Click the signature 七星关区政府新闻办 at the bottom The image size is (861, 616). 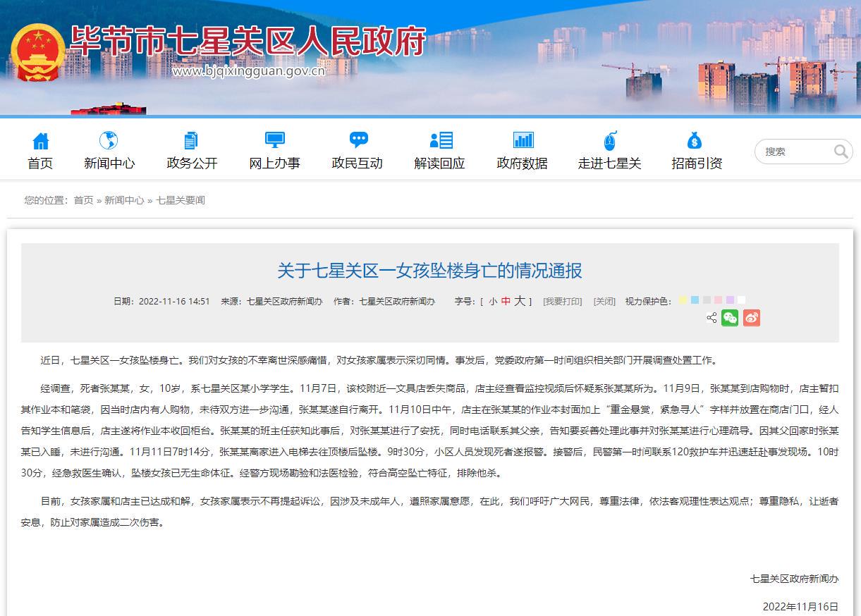[795, 579]
